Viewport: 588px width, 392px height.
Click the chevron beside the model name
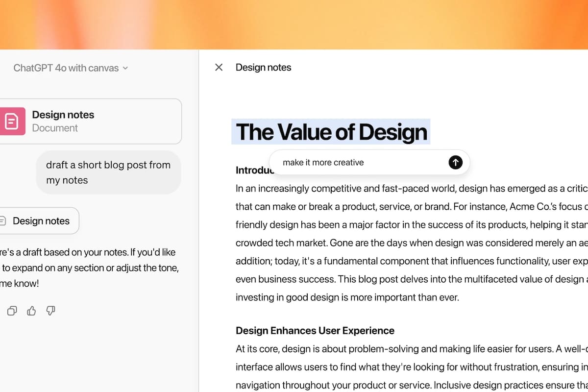click(125, 68)
